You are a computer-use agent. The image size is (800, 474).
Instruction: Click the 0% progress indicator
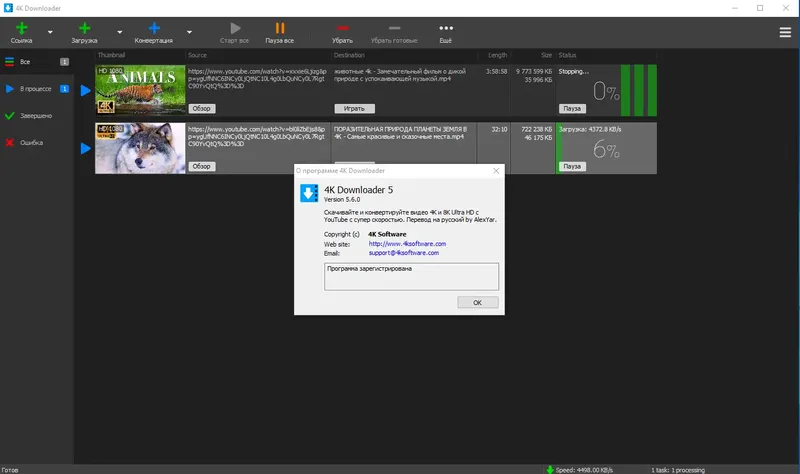click(x=606, y=92)
